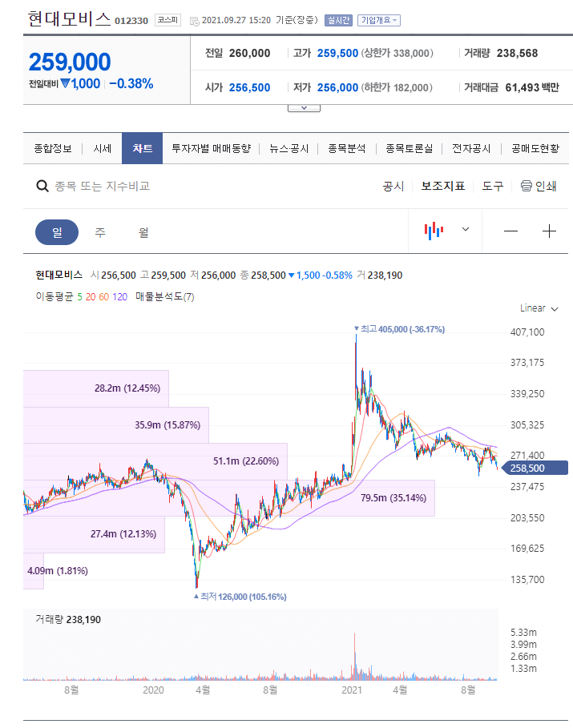Viewport: 573px width, 728px height.
Task: Click the magnifier search icon
Action: [42, 186]
